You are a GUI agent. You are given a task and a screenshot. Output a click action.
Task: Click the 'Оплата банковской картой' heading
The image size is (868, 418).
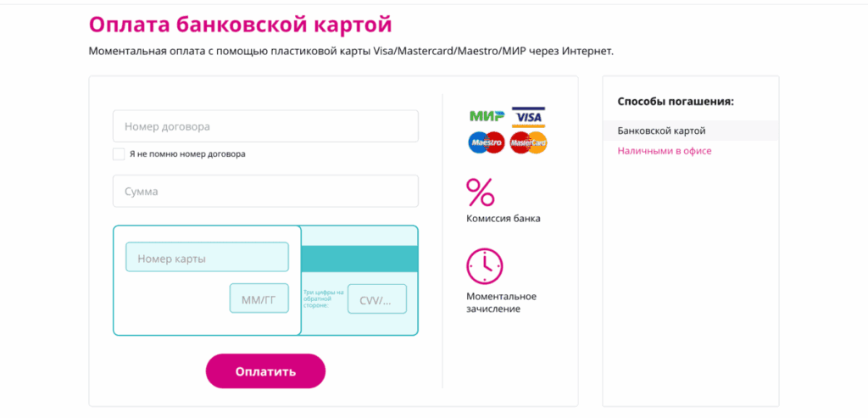pos(241,24)
